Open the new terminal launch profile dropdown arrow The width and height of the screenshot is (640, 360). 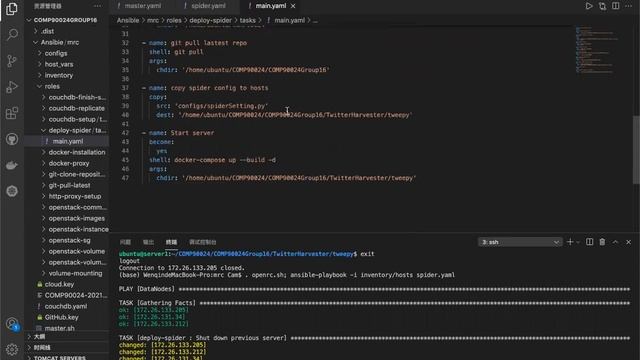(578, 242)
